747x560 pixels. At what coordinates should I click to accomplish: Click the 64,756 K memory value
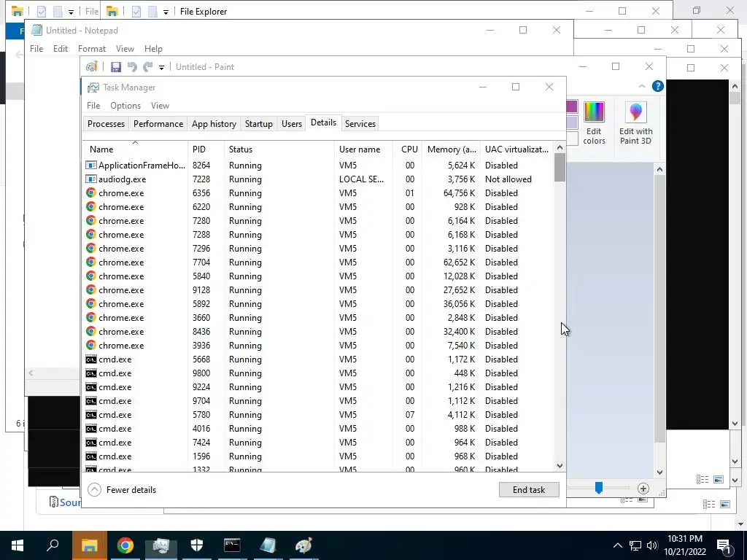[x=459, y=192]
